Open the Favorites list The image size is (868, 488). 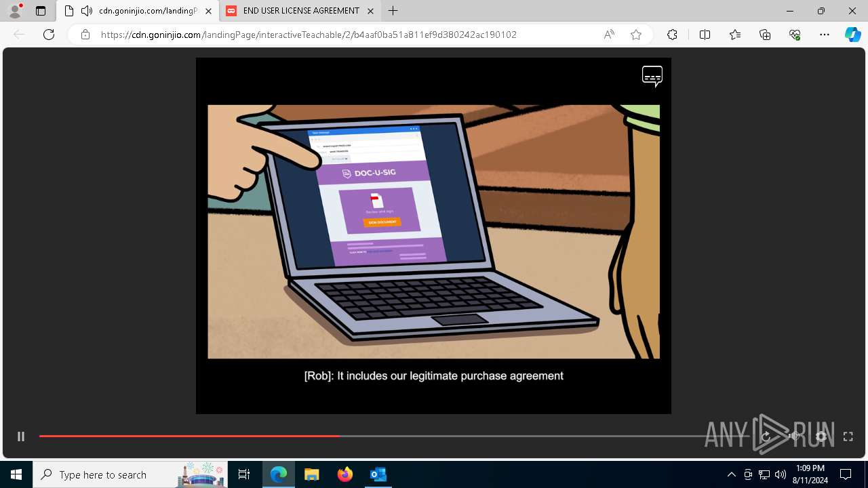pos(735,35)
